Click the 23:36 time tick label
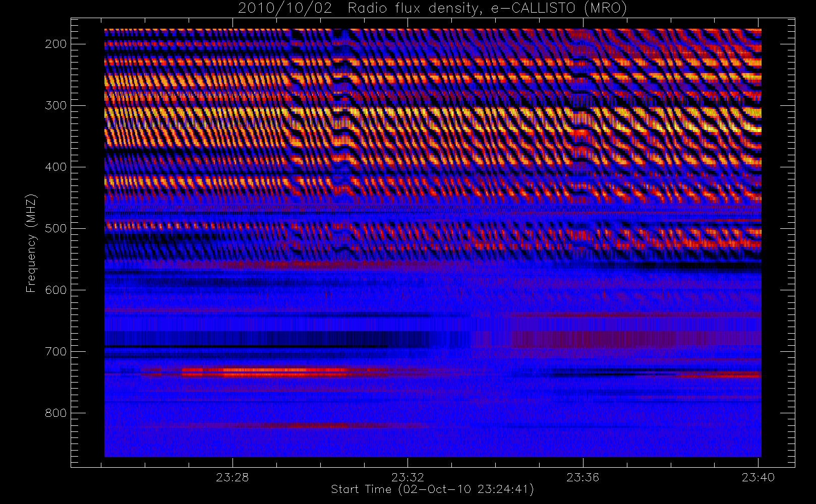The width and height of the screenshot is (816, 504). click(x=582, y=477)
